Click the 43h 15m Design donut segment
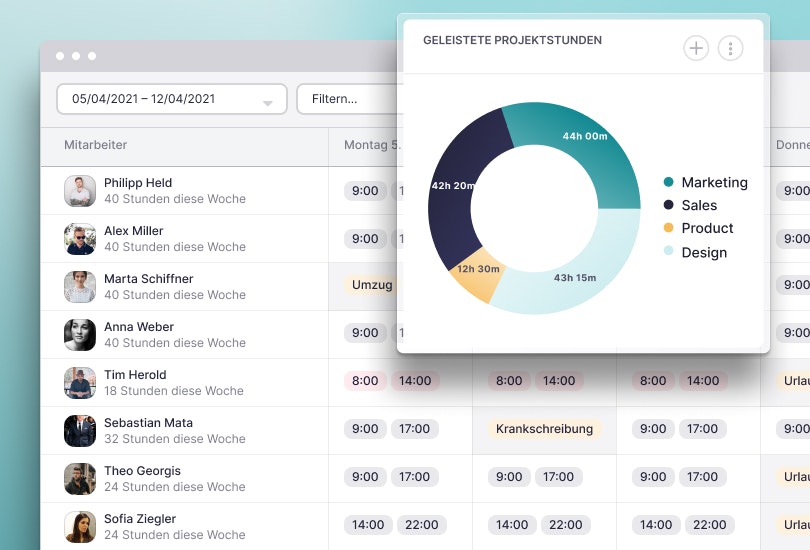This screenshot has height=550, width=810. (574, 278)
